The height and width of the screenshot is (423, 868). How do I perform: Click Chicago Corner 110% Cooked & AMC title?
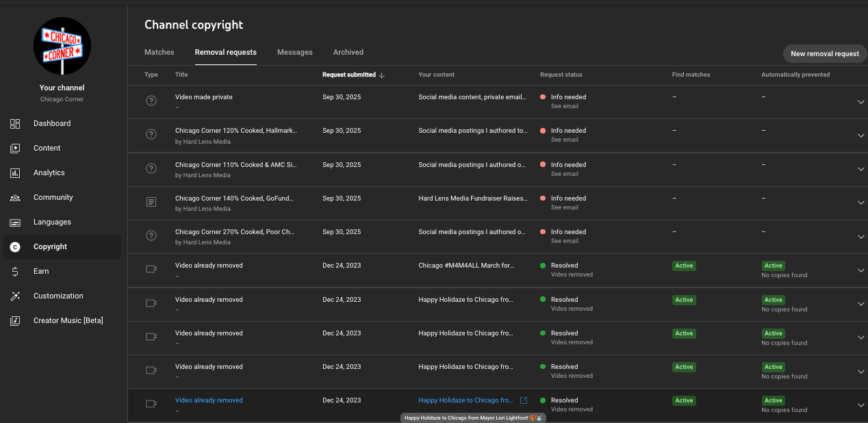click(236, 165)
